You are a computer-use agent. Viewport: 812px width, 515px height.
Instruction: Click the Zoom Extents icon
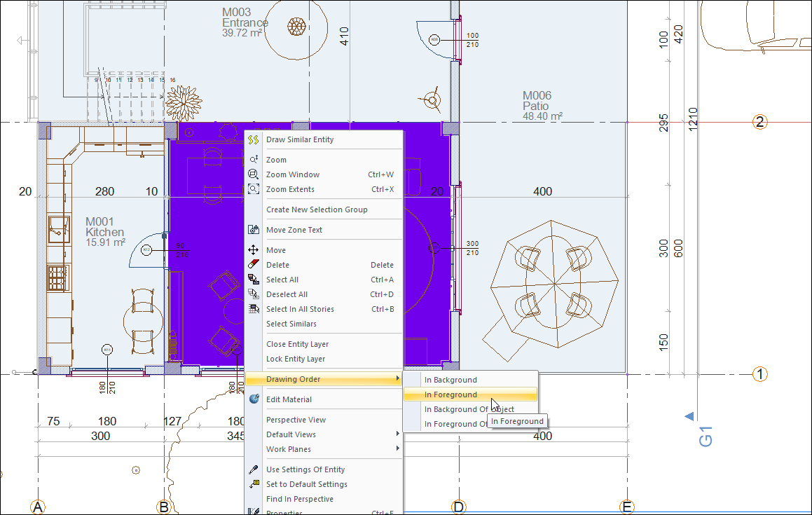[x=254, y=189]
